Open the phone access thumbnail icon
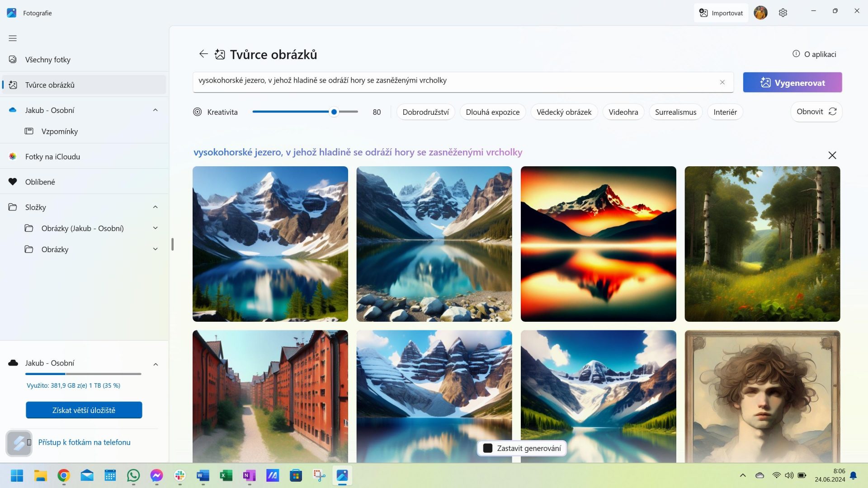868x488 pixels. point(19,443)
